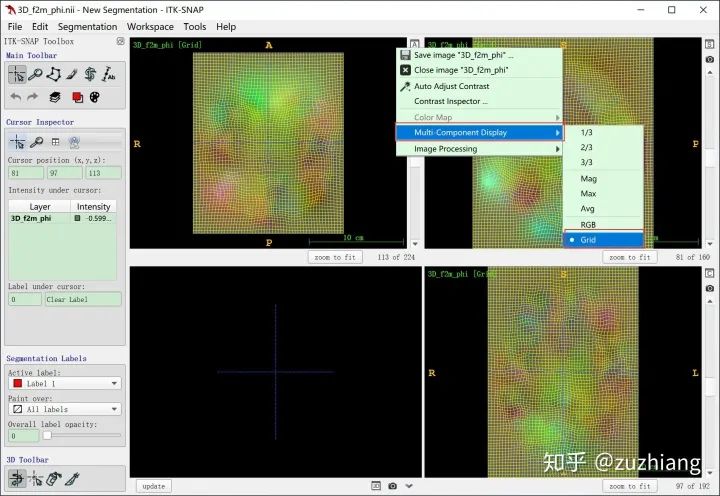Select the Crosshair tool in Main Toolbar

tap(17, 74)
